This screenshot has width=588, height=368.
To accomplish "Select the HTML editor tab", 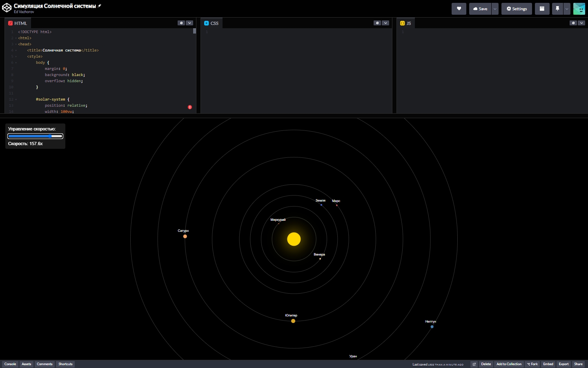I will coord(18,23).
